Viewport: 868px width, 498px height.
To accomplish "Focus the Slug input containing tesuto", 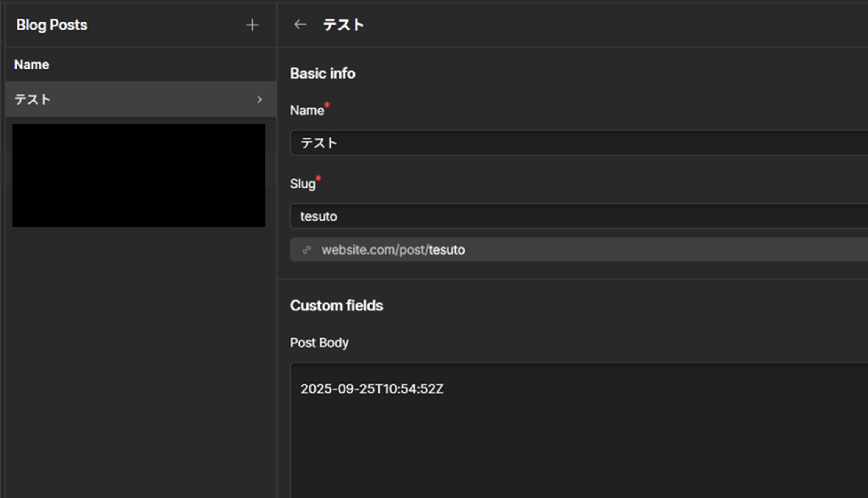I will pyautogui.click(x=576, y=216).
